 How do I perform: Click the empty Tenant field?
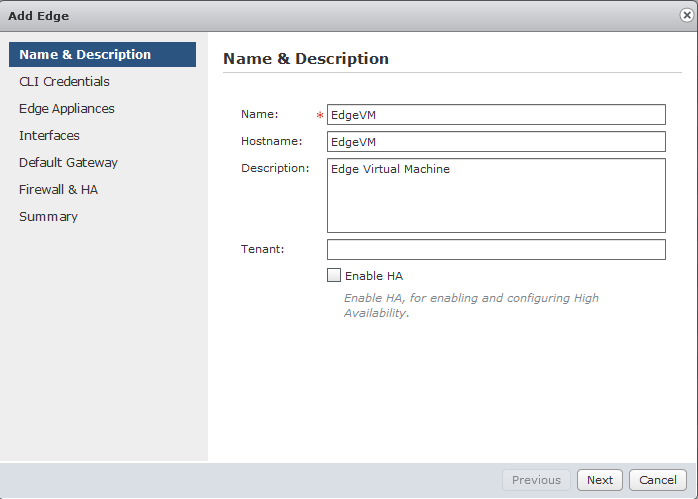click(495, 249)
